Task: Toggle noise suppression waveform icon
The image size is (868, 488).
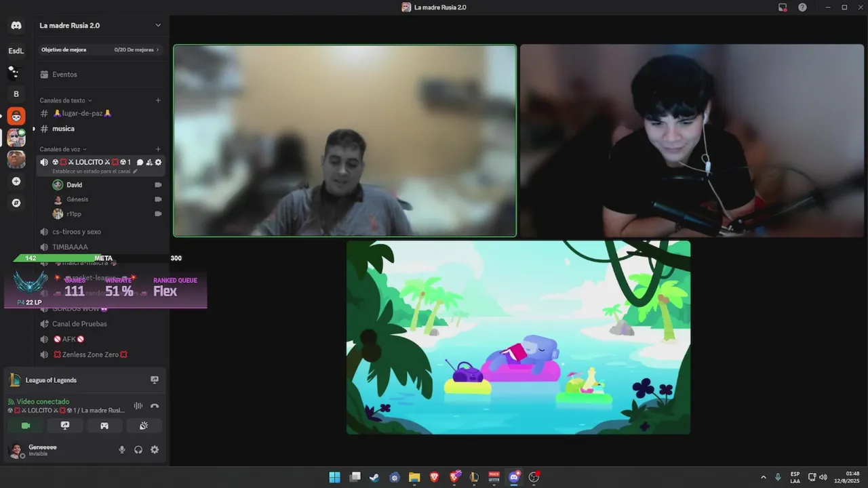Action: pyautogui.click(x=138, y=406)
